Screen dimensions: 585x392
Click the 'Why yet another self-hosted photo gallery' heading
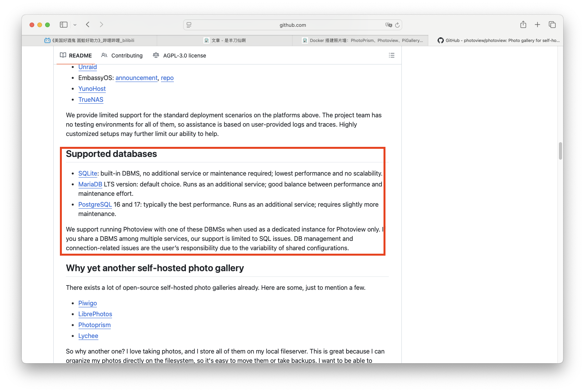click(155, 268)
